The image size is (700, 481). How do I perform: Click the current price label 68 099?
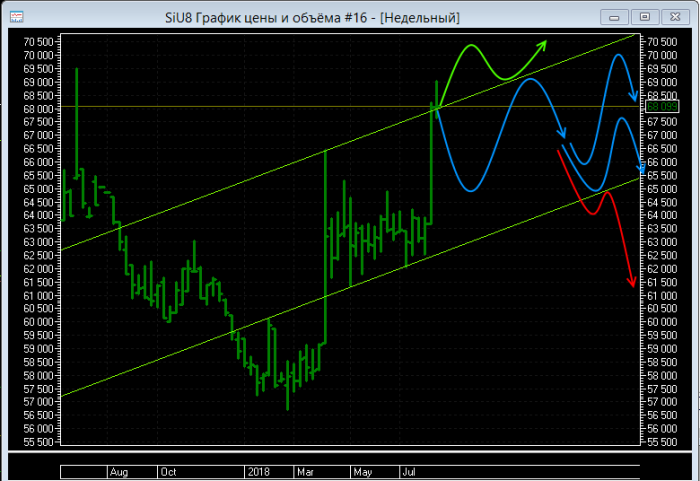(x=662, y=107)
